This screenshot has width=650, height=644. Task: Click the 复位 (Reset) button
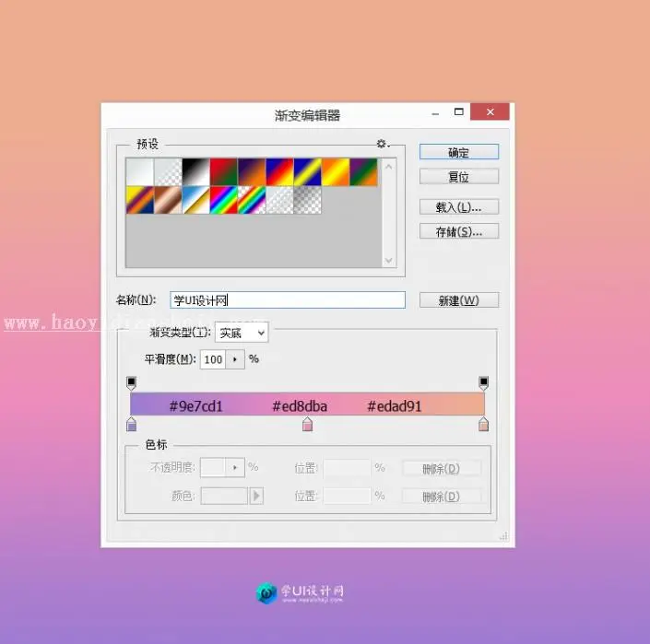[459, 176]
